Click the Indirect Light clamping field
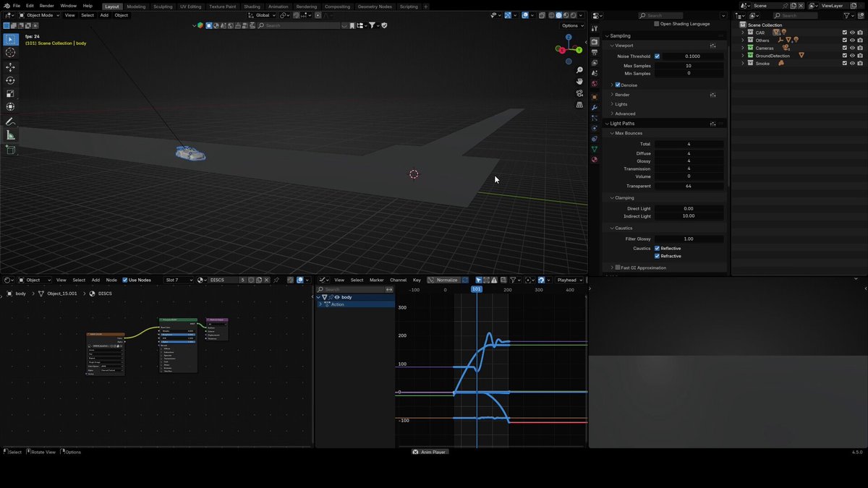Image resolution: width=868 pixels, height=488 pixels. click(x=689, y=215)
